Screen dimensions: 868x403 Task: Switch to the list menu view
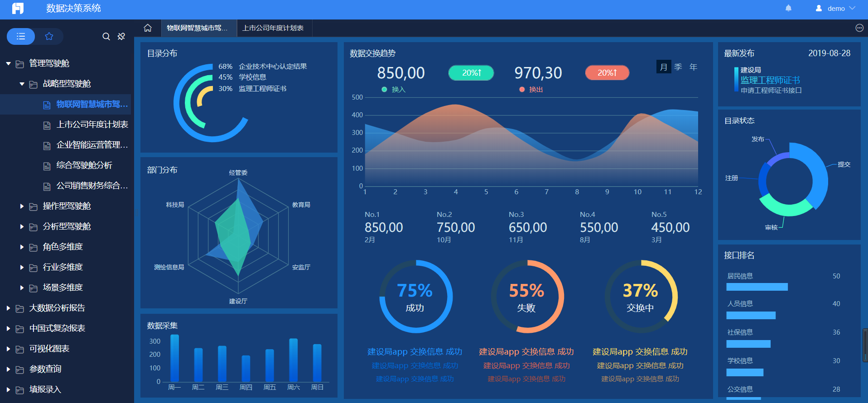tap(21, 36)
